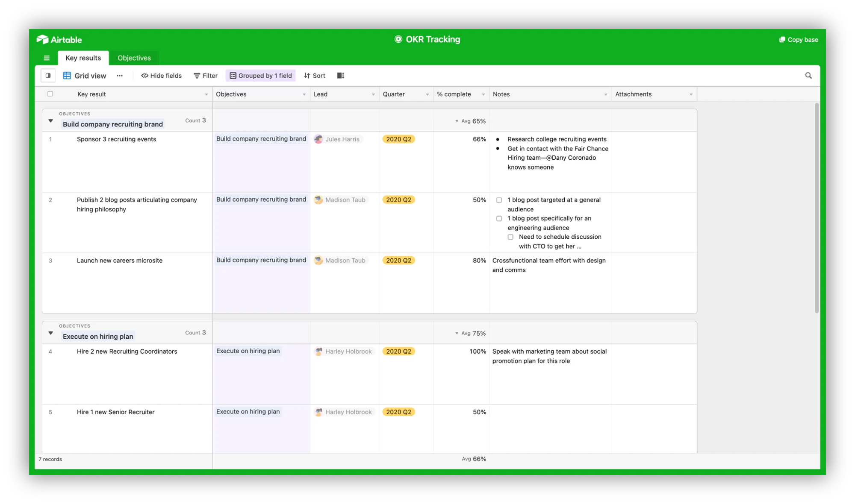Click 100% value in row 4
Image resolution: width=855 pixels, height=504 pixels.
[x=478, y=352]
